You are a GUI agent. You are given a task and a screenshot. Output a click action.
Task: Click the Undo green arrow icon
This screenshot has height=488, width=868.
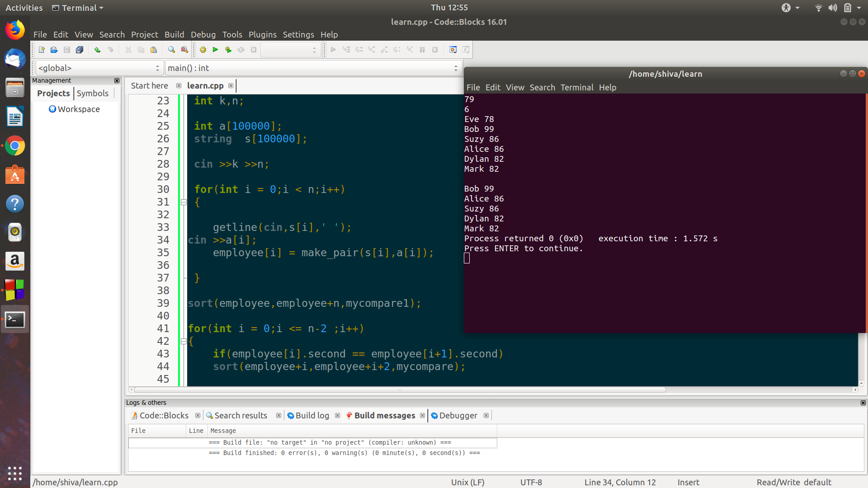[97, 50]
